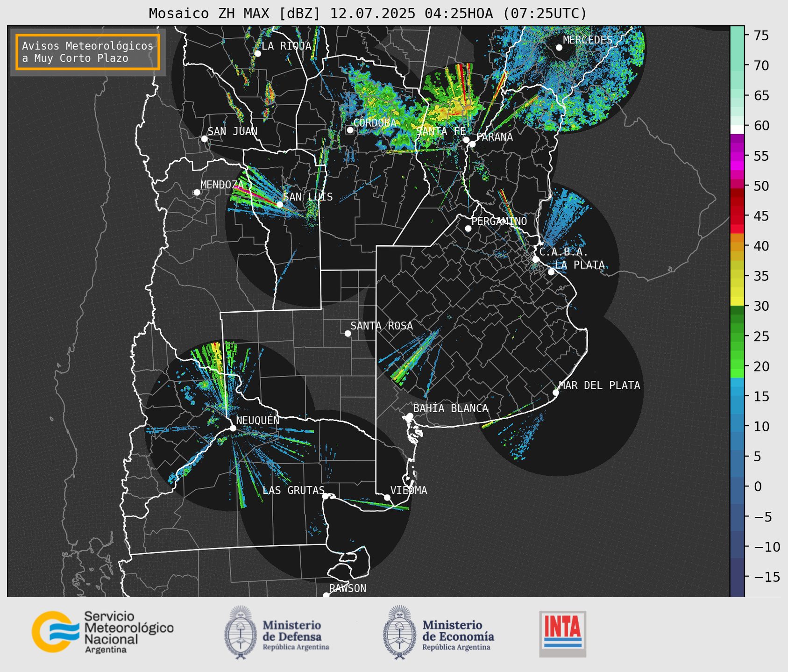The width and height of the screenshot is (788, 672).
Task: Click the Avisos Meteorológicos a Muy Corto Plazo box
Action: tap(88, 52)
